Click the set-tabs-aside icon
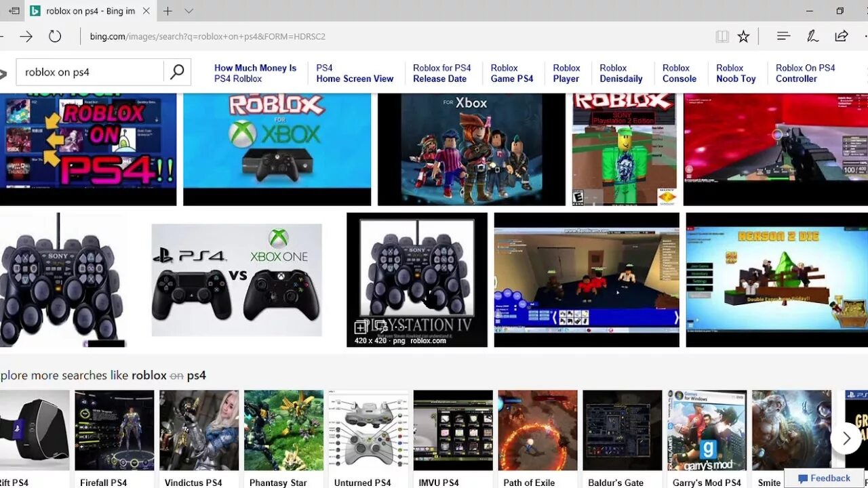Image resolution: width=868 pixels, height=488 pixels. 14,11
